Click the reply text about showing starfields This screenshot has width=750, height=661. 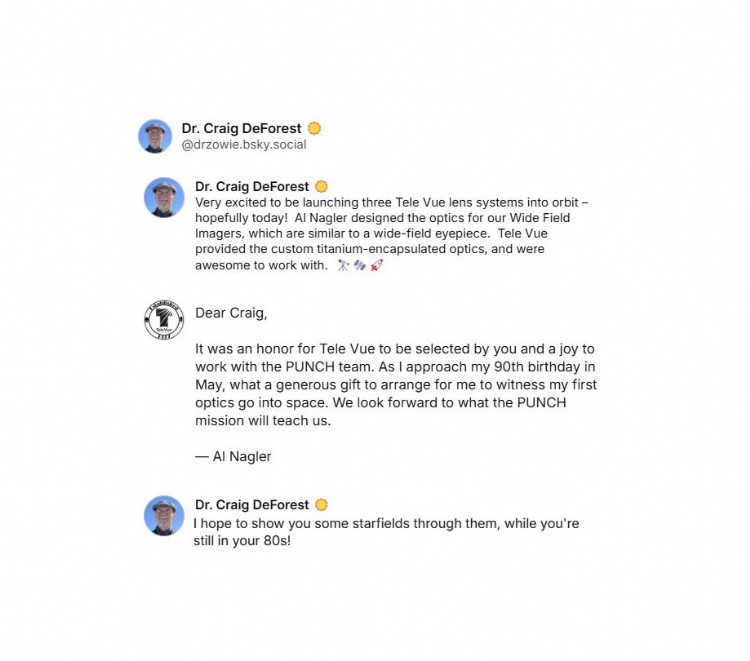[386, 531]
